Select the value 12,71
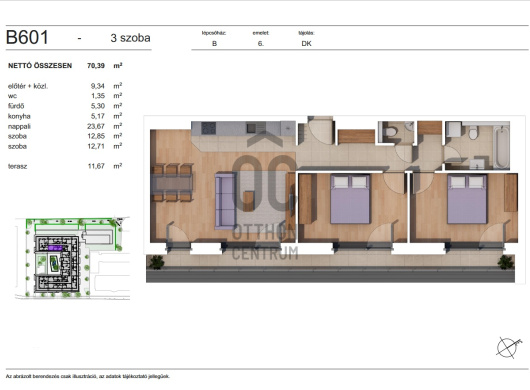Viewport: 530px width, 390px height. [96, 146]
